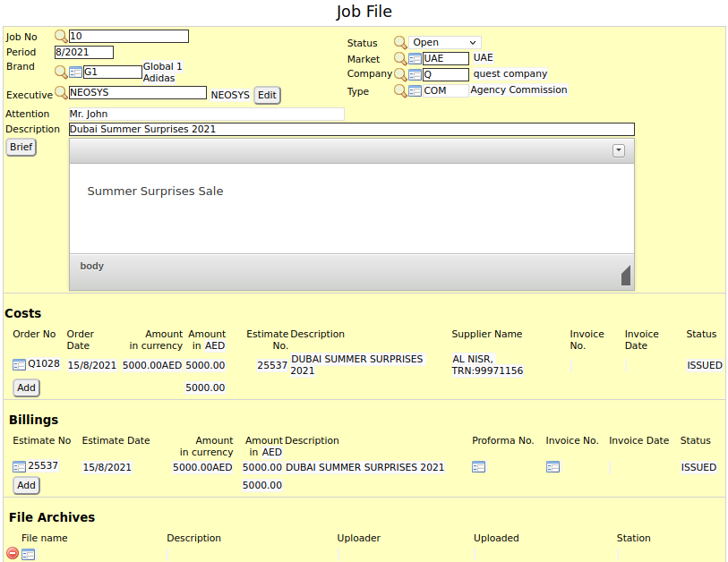
Task: Click the Type code field COM
Action: coord(446,90)
